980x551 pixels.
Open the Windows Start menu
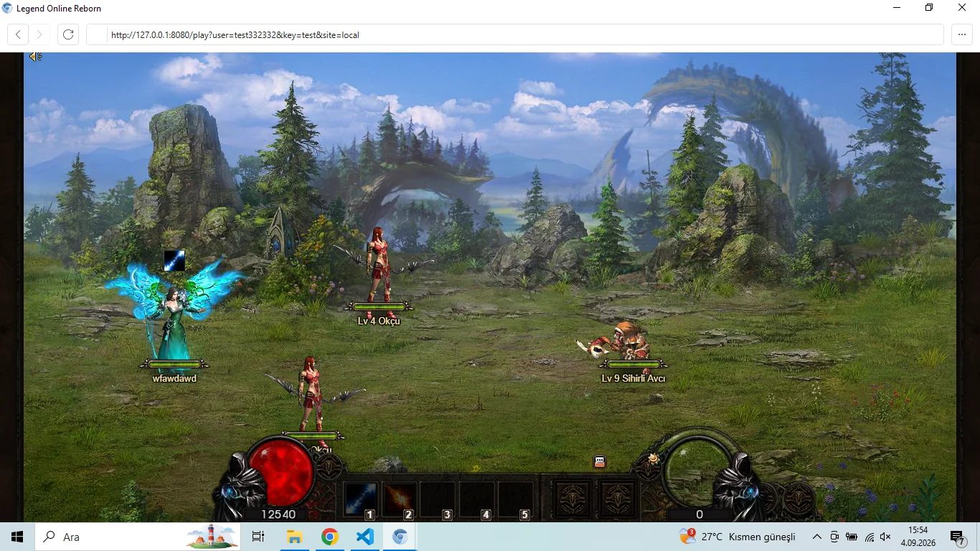pos(17,537)
